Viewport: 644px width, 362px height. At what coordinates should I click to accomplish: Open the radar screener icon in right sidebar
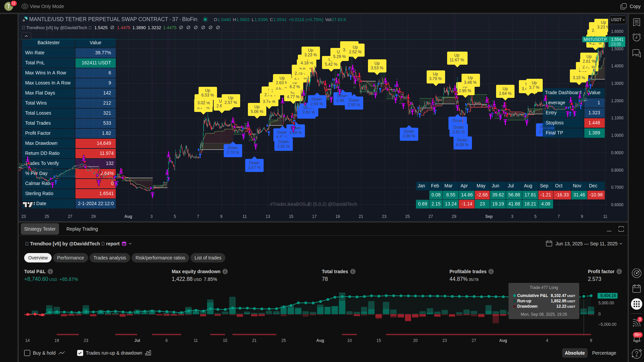636,273
